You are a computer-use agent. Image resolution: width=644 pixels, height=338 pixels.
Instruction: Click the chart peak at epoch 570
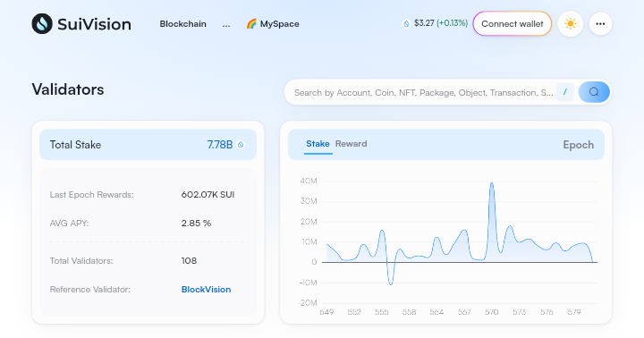click(492, 183)
